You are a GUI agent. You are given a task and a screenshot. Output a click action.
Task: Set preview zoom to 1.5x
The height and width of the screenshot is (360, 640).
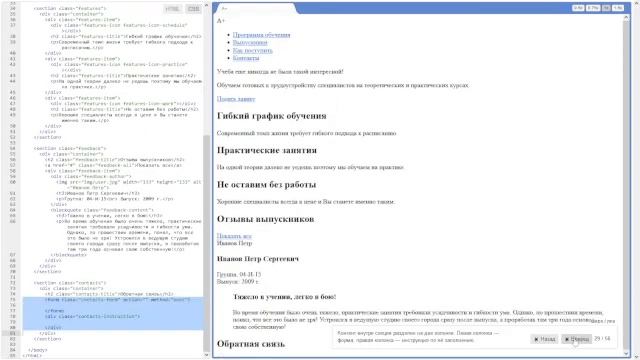618,8
